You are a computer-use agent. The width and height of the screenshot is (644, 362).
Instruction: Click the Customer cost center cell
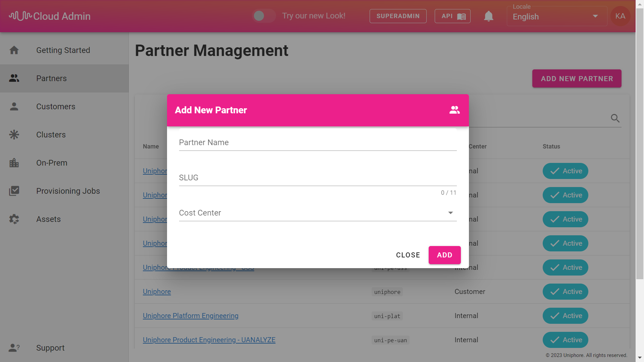(x=470, y=292)
